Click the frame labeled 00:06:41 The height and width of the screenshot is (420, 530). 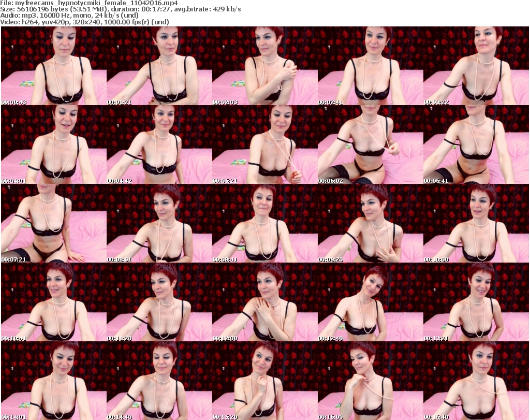pyautogui.click(x=476, y=144)
